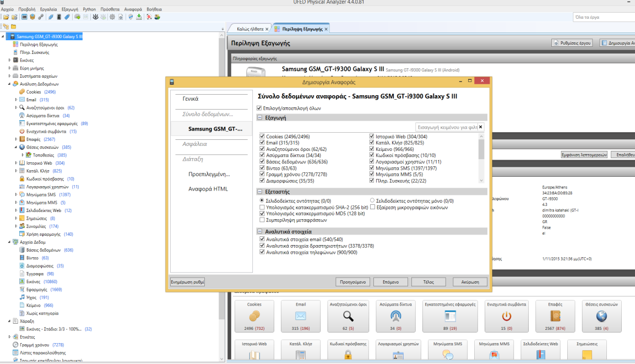
Task: Expand the Συστήματα αρχείων tree node
Action: (x=10, y=75)
